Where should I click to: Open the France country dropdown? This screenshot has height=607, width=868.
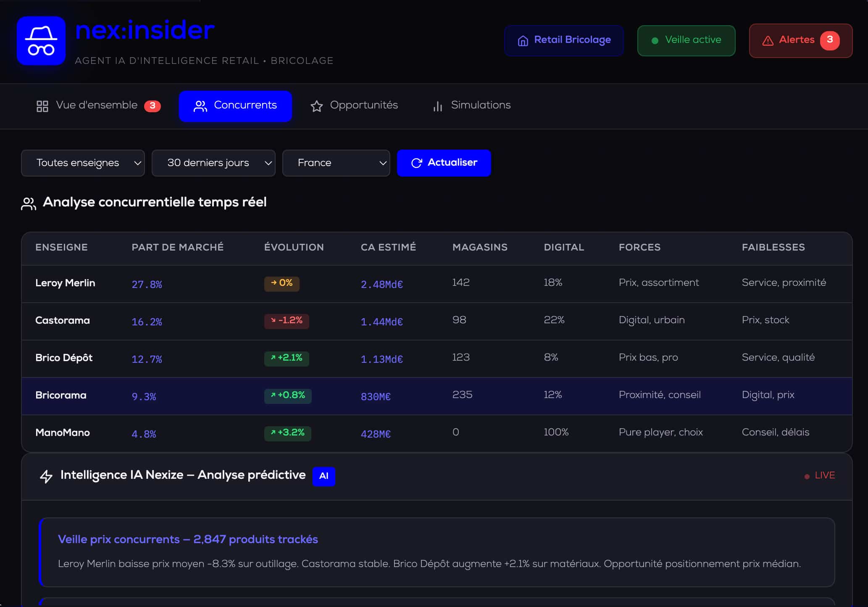tap(336, 163)
